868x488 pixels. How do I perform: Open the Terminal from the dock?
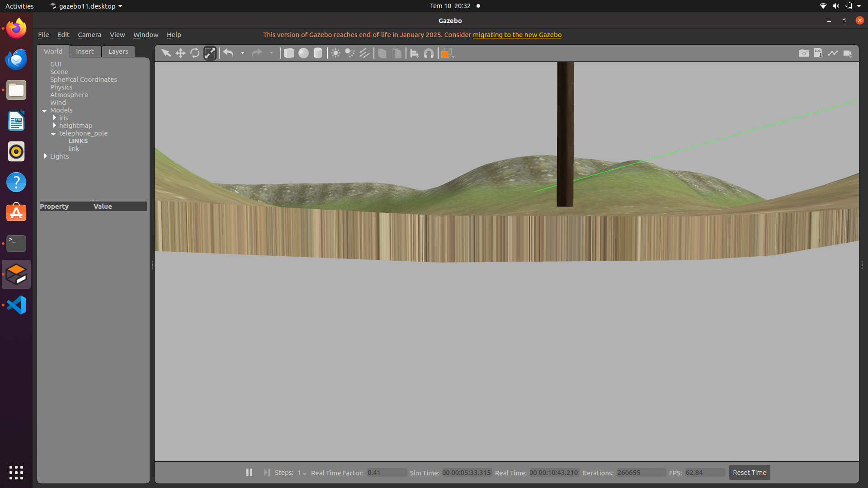16,244
